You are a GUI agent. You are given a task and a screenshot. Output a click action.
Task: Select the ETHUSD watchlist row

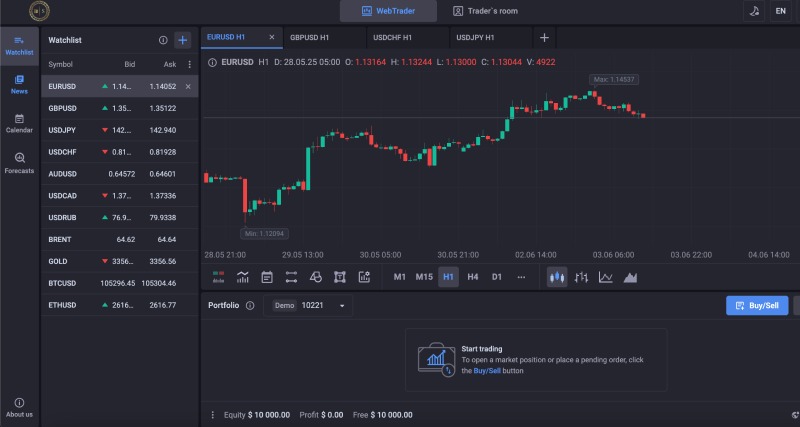pos(119,305)
